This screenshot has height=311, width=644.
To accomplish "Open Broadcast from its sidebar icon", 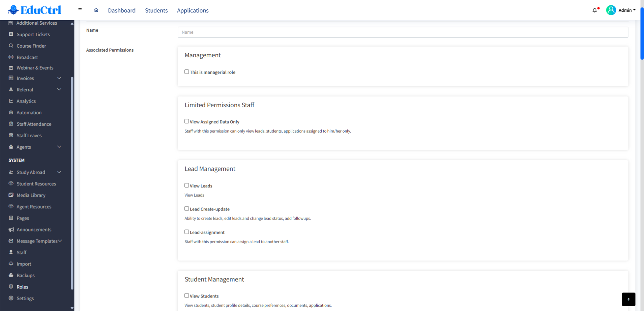I will 11,57.
